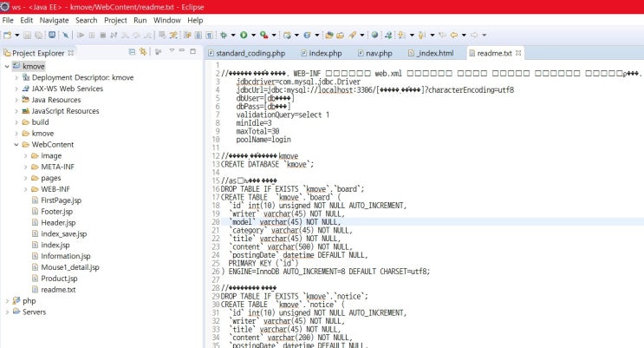644x348 pixels.
Task: Click the 'validationQuery=select 1' editor line
Action: pos(283,115)
